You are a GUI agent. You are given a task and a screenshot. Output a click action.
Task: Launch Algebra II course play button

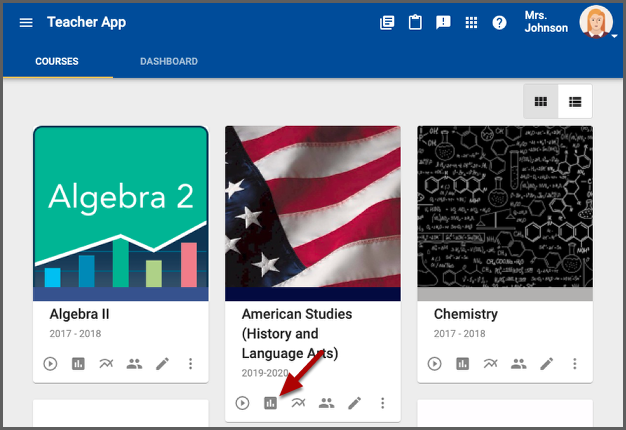[x=50, y=363]
